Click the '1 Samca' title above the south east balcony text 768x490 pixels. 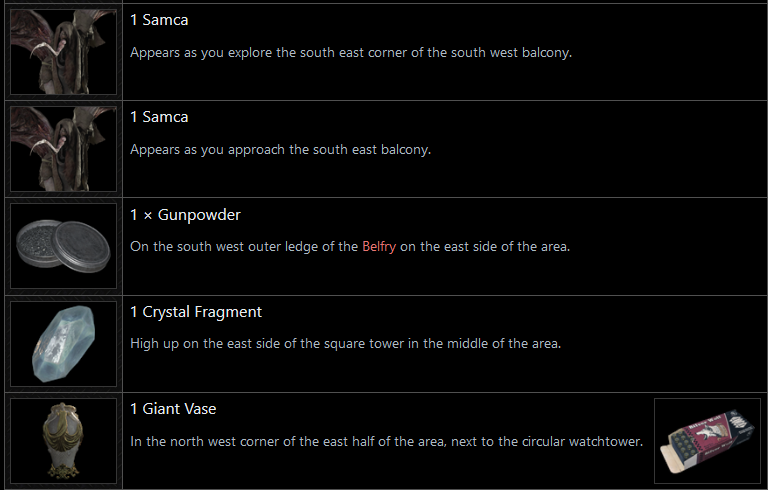pyautogui.click(x=159, y=117)
